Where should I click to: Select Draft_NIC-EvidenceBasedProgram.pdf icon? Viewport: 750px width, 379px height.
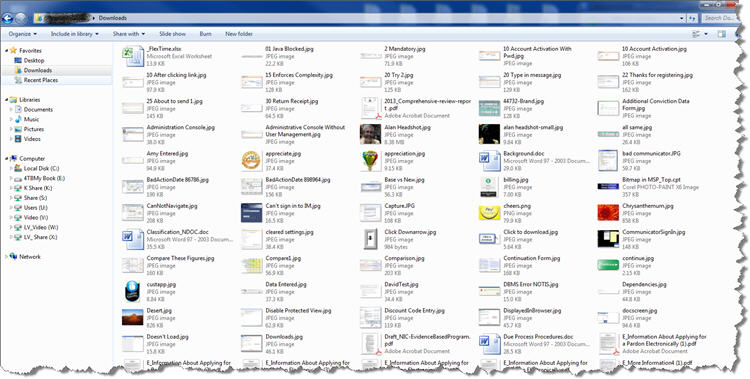[370, 344]
